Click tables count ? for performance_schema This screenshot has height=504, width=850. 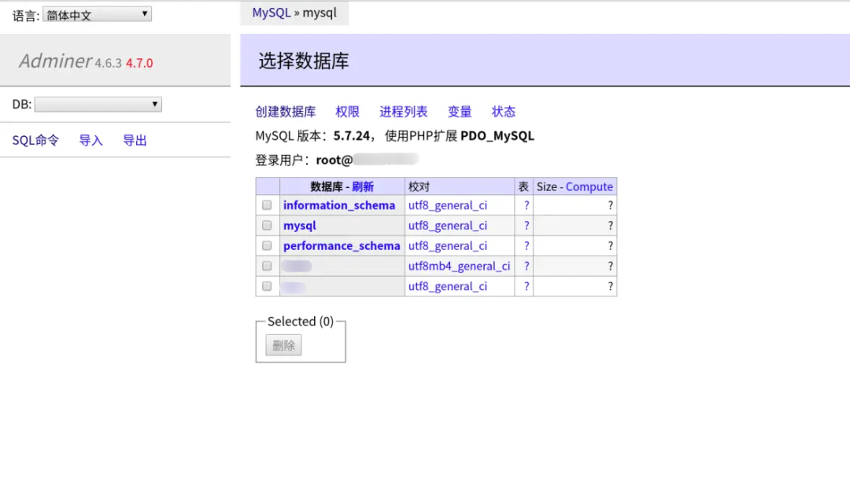click(526, 246)
